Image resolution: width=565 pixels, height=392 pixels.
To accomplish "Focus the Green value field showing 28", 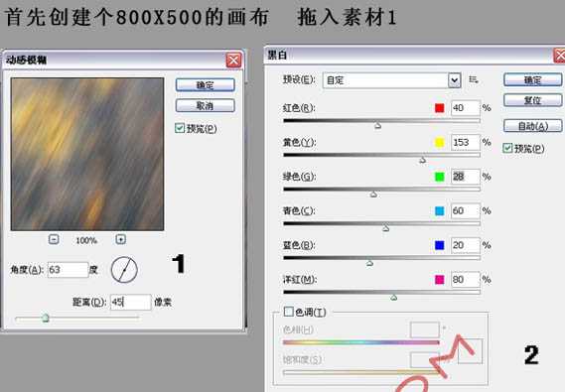I will [466, 177].
